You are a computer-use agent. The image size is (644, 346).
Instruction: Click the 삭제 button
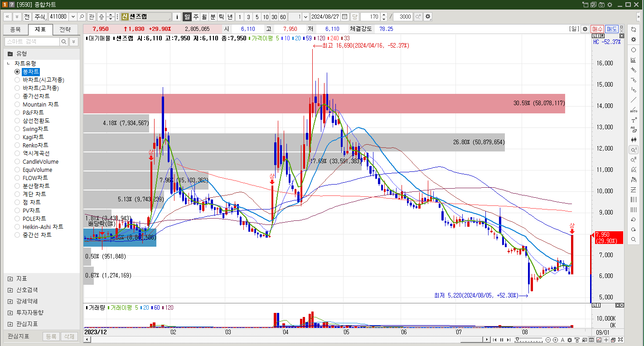69,336
